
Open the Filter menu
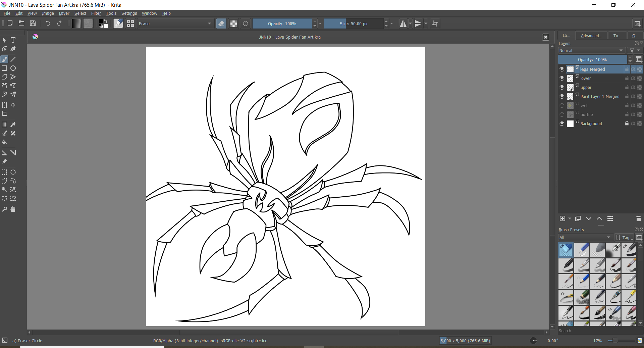click(96, 13)
